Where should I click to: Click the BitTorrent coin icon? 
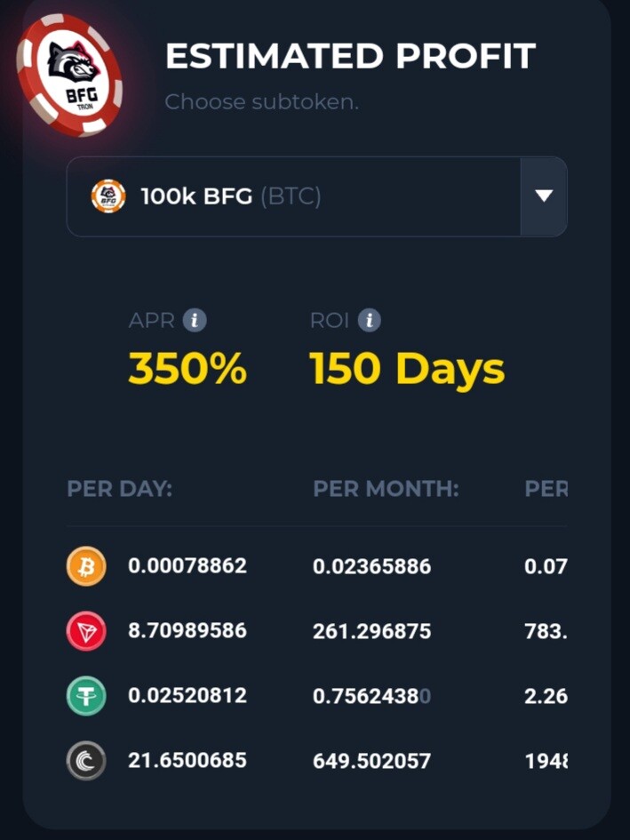click(86, 760)
